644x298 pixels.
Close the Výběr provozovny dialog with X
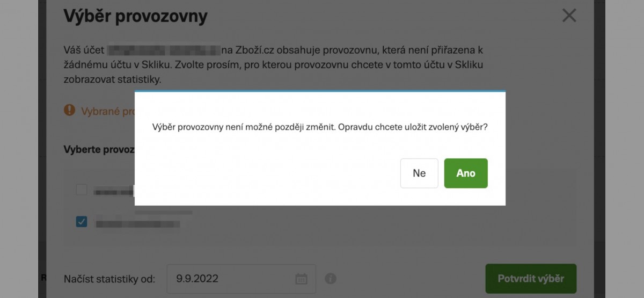click(x=569, y=16)
